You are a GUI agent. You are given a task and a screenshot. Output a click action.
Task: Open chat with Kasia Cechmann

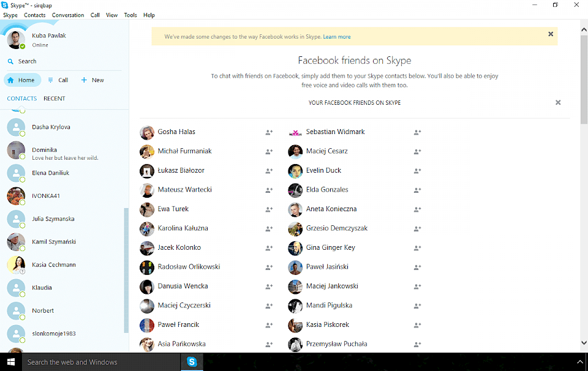pos(64,265)
